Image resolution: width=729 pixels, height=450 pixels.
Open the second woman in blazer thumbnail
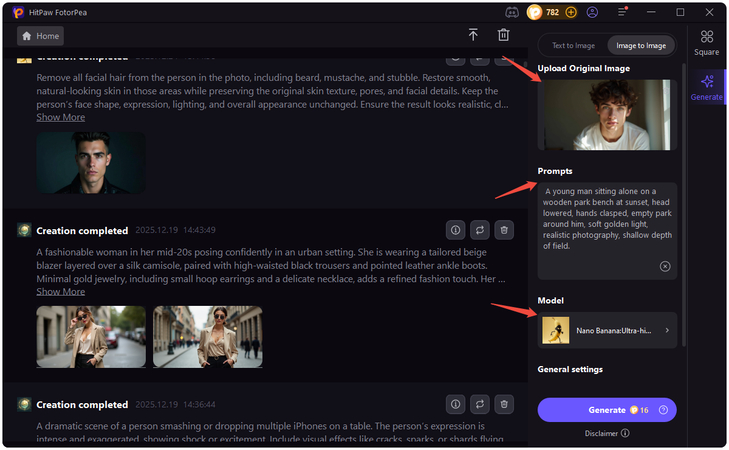(x=208, y=337)
